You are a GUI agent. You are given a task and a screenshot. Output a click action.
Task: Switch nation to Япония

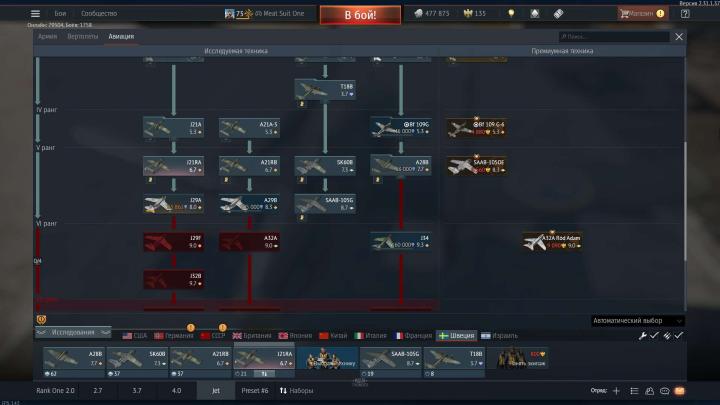click(295, 336)
